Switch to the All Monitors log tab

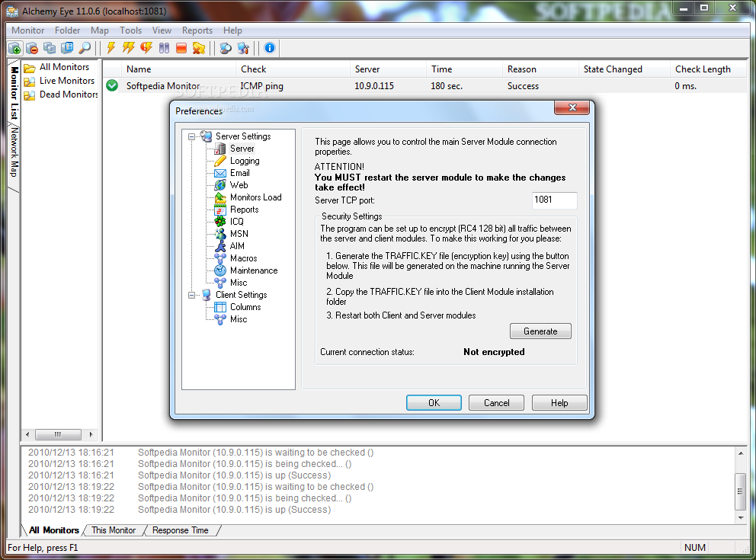pos(53,530)
